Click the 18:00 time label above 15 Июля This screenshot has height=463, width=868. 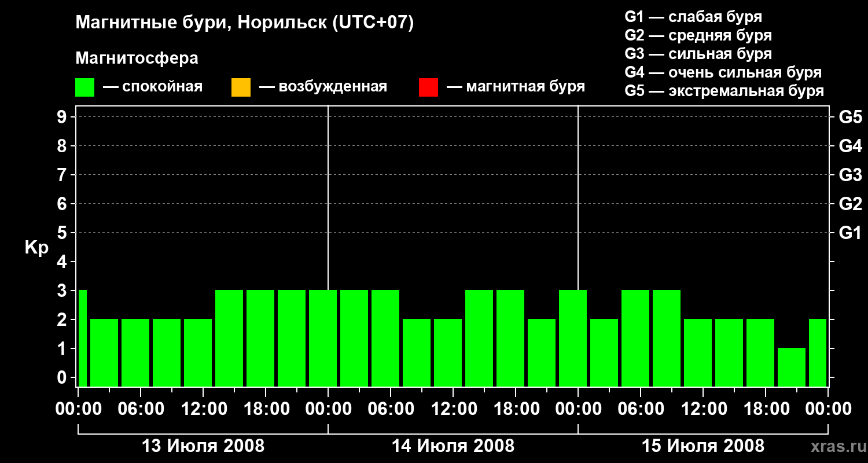click(766, 409)
